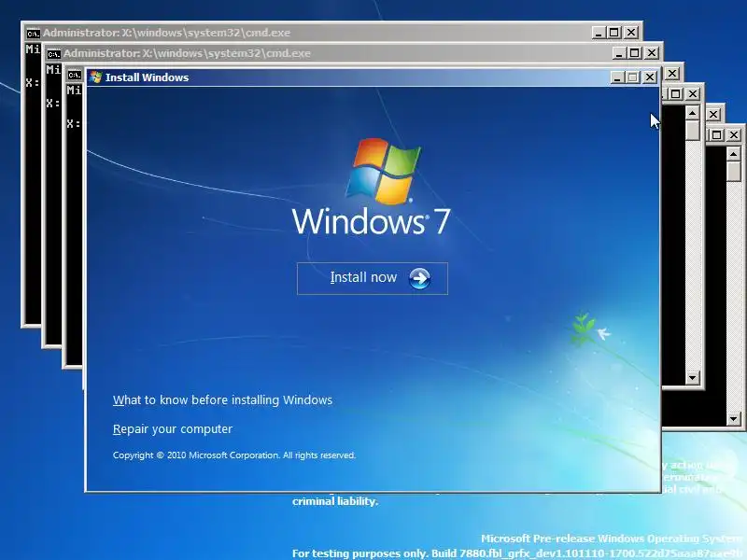Maximize the second cascaded cmd.exe window
This screenshot has height=560, width=747.
click(x=635, y=53)
